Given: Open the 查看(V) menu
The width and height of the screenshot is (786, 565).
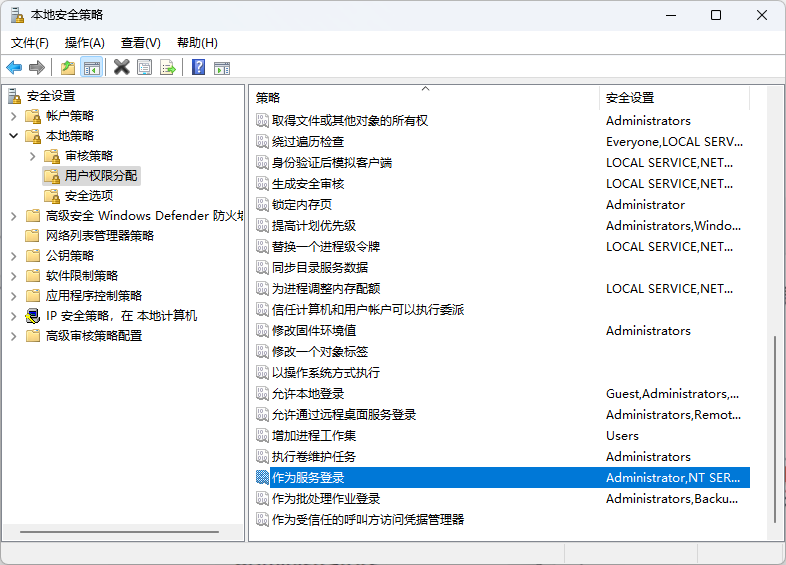Looking at the screenshot, I should pyautogui.click(x=140, y=43).
